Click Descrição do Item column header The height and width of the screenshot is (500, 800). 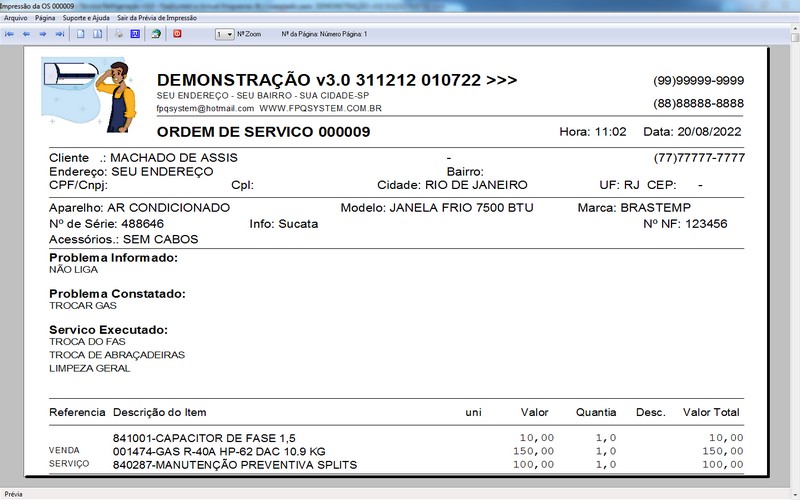click(x=160, y=412)
